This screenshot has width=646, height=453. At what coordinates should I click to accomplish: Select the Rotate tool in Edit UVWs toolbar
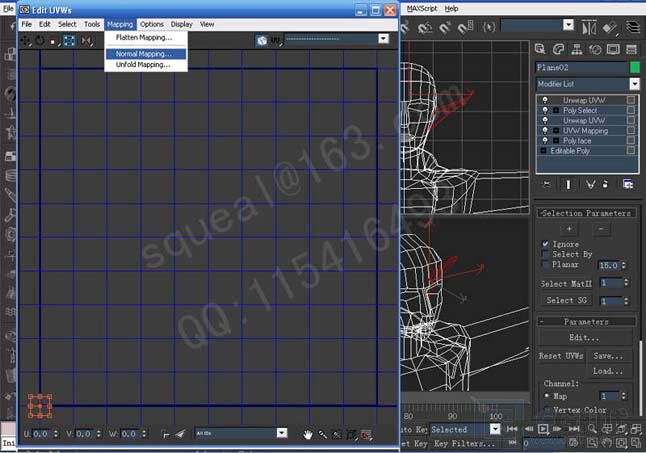tap(40, 40)
